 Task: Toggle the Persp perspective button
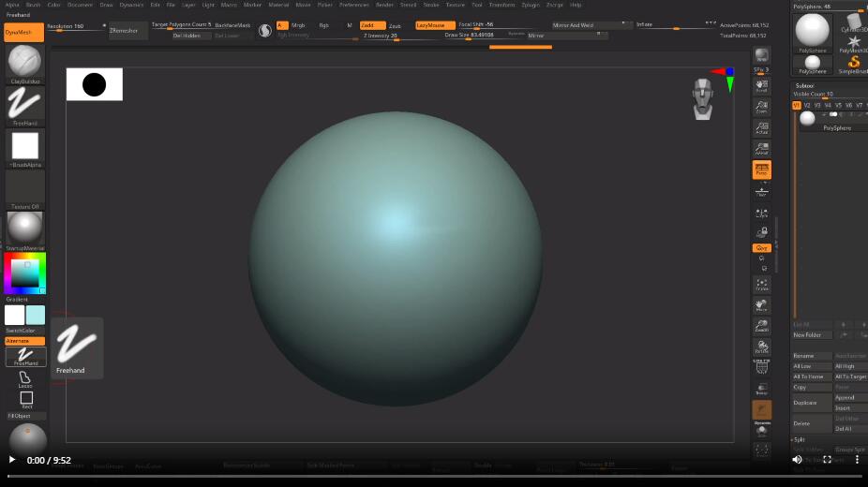[x=761, y=170]
